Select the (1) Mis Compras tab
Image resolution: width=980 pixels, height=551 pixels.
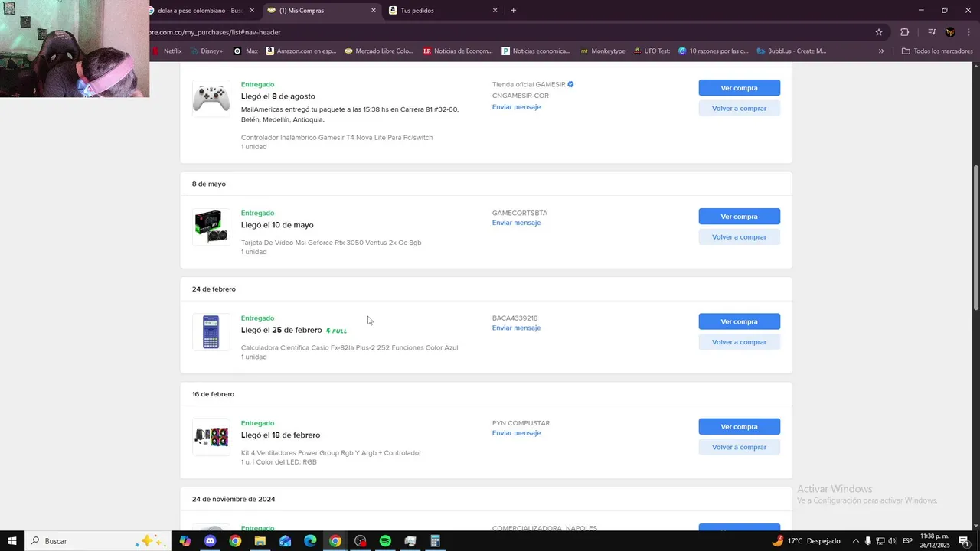point(322,11)
